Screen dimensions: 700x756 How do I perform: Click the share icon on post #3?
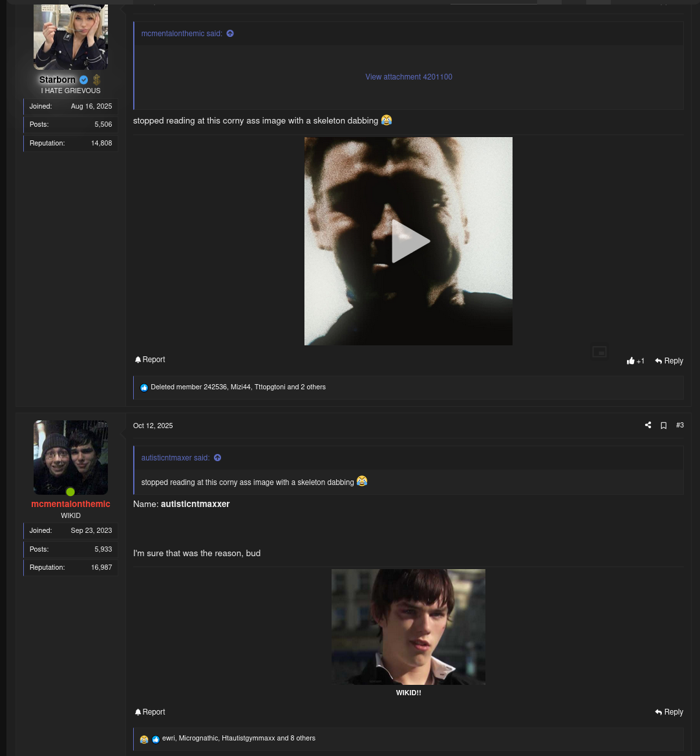648,426
